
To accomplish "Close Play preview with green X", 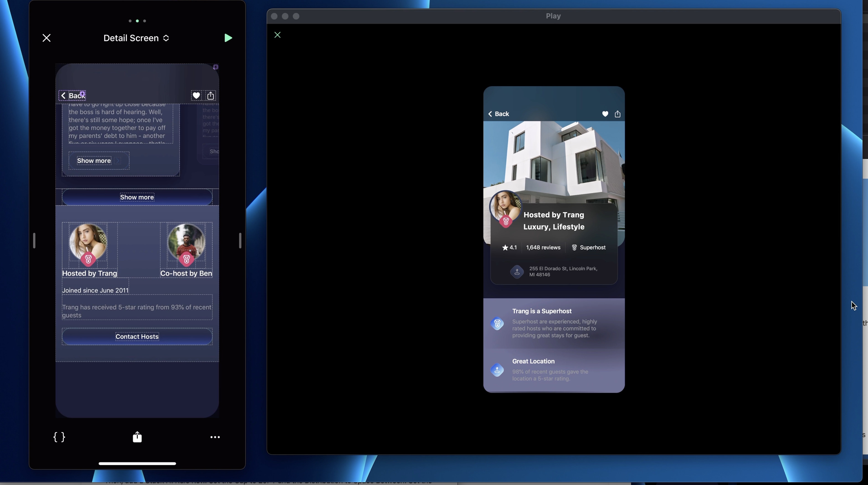I will pyautogui.click(x=277, y=35).
